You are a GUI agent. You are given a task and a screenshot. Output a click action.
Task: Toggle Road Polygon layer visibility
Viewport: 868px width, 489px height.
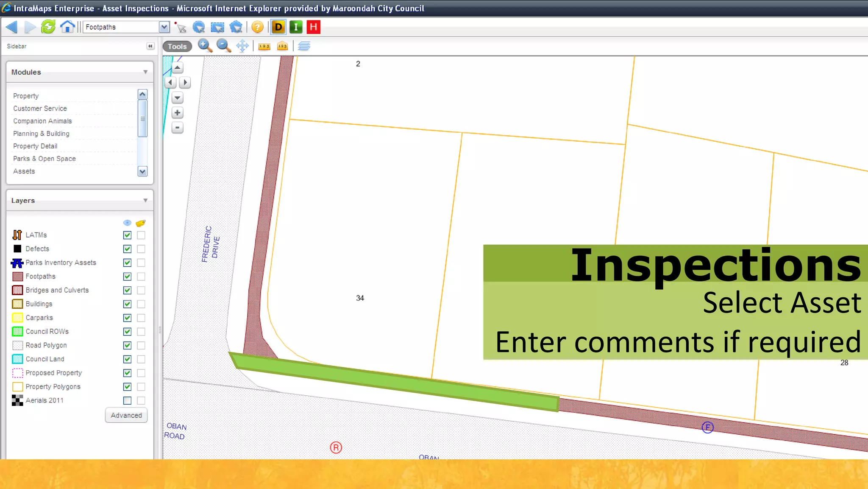coord(127,345)
